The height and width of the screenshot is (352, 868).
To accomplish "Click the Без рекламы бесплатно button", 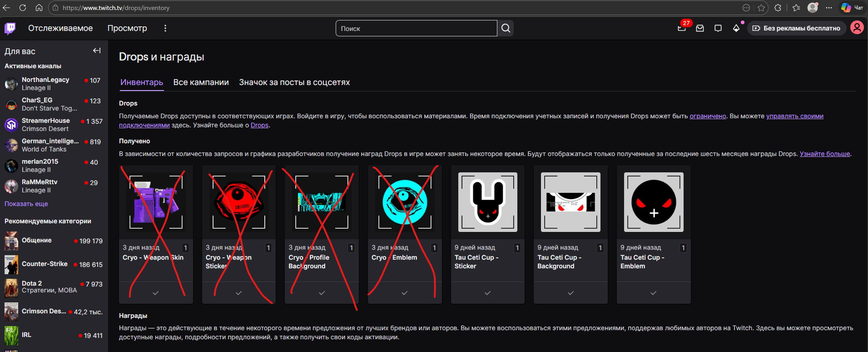I will coord(797,28).
